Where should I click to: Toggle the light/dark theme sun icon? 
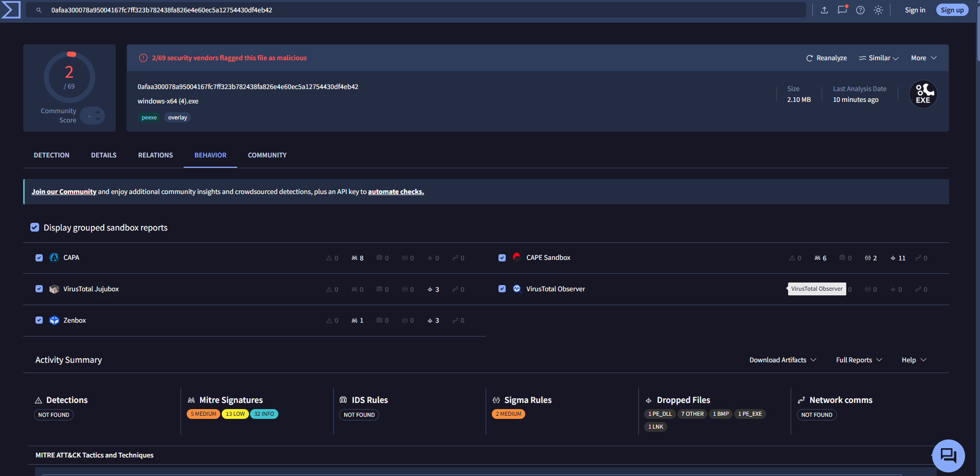[x=878, y=10]
